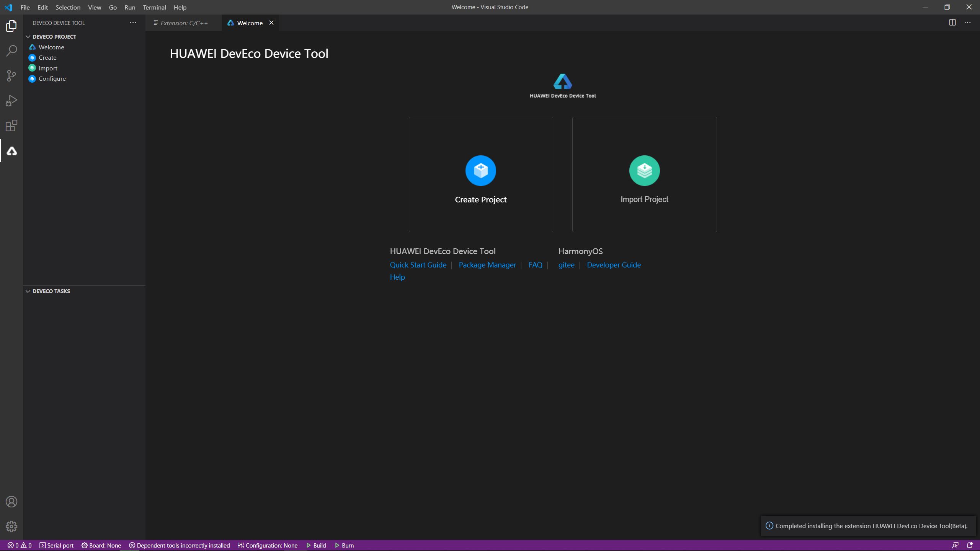Click Board: None in status bar

[x=101, y=545]
